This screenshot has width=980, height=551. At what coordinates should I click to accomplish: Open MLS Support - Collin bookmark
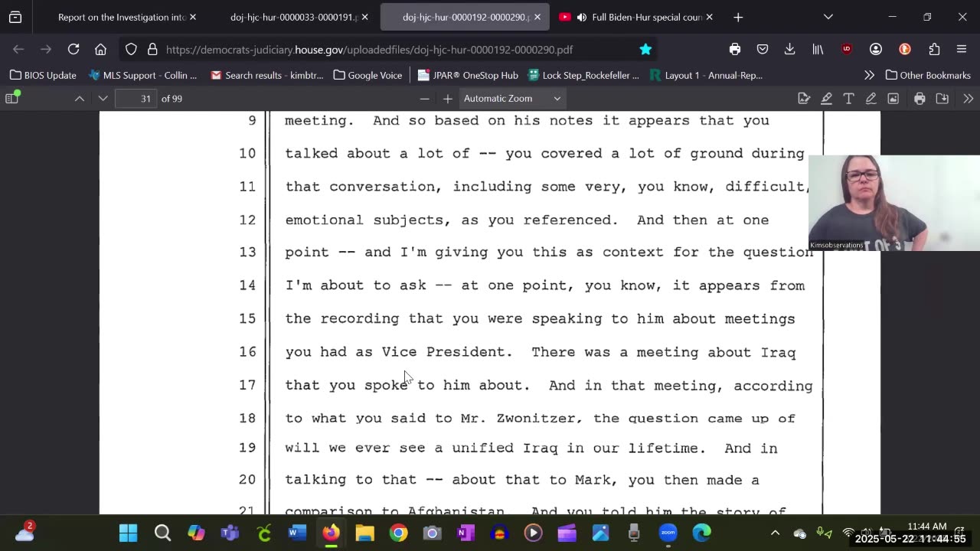(143, 75)
